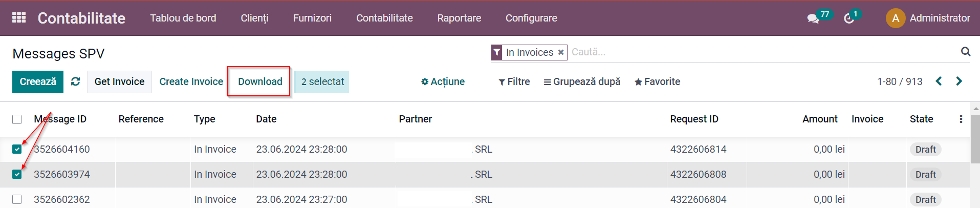Click Request ID 4322606804 cell

[698, 199]
